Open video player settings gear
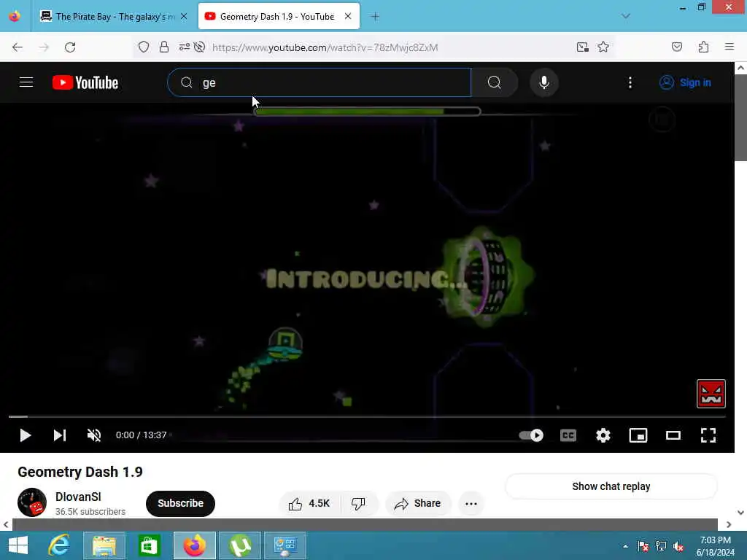 click(x=603, y=435)
